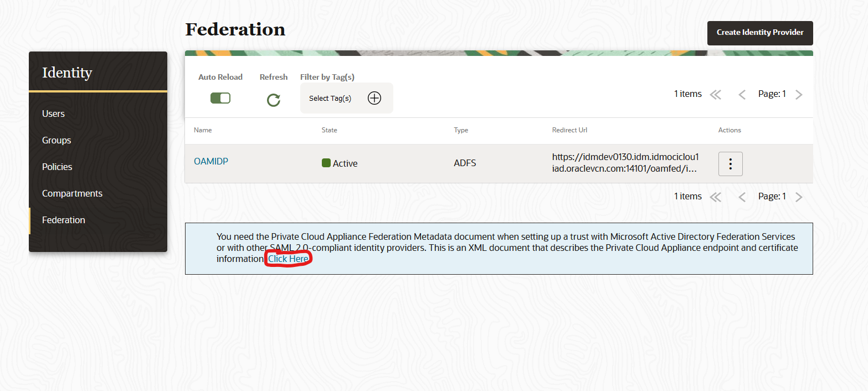Toggle the Auto Reload switch
This screenshot has height=391, width=868.
220,98
